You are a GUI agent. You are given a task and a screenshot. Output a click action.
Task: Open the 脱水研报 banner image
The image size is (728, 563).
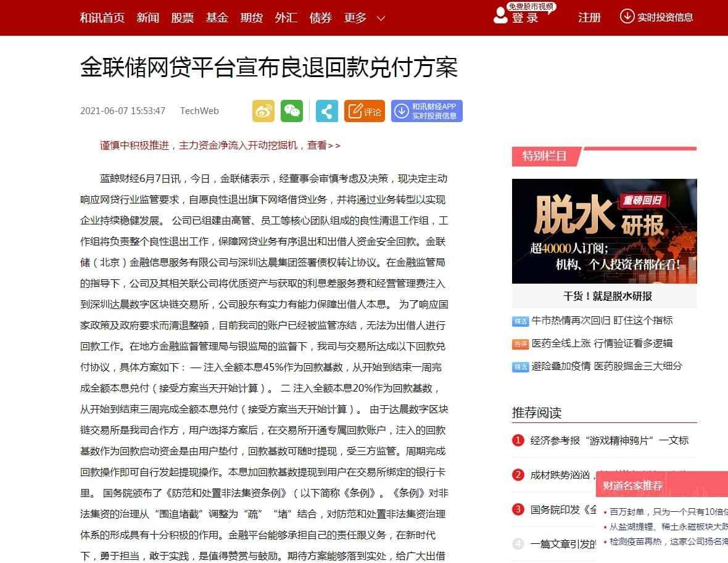604,231
